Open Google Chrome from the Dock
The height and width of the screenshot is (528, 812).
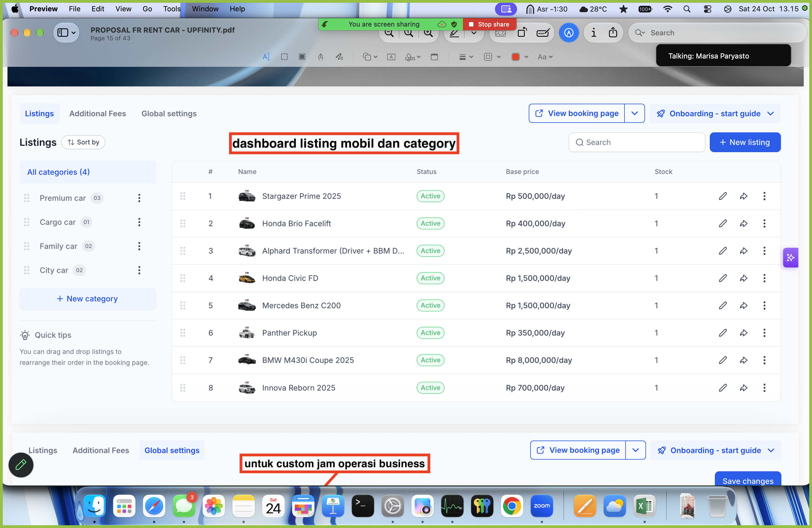point(512,506)
